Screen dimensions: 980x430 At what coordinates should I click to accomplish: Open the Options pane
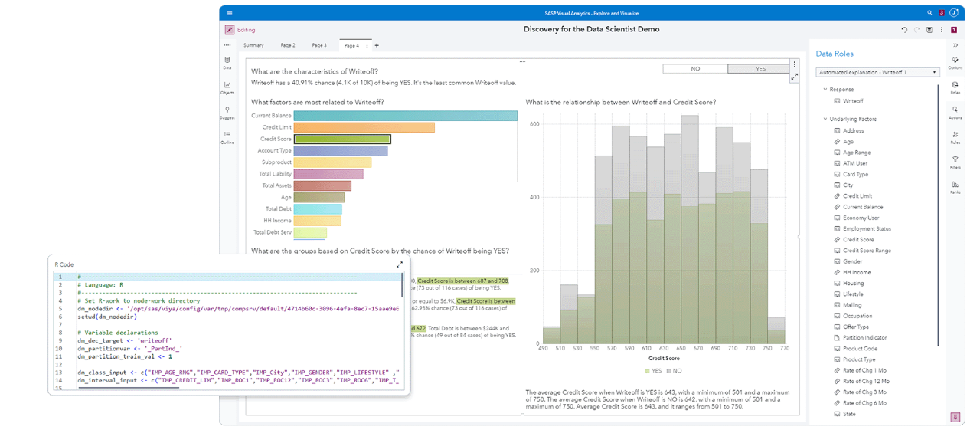(x=955, y=63)
